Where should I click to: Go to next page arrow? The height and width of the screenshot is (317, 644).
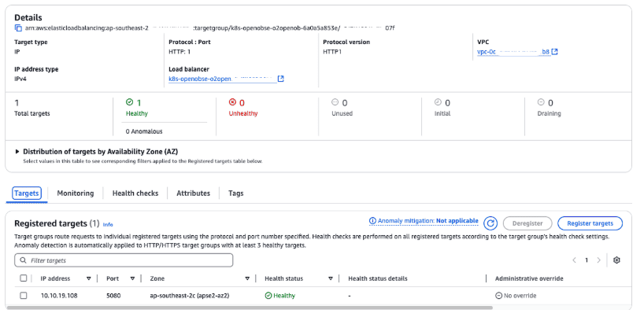[598, 260]
